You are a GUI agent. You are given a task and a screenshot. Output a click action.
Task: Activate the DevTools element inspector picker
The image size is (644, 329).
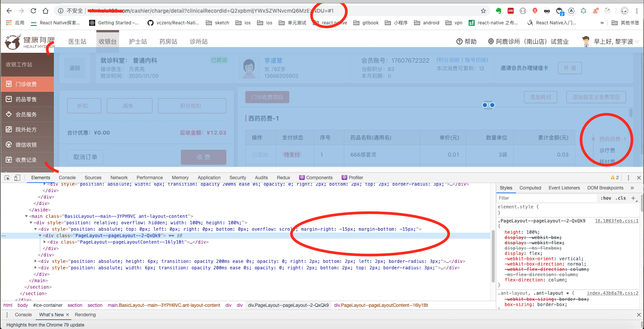coord(7,178)
